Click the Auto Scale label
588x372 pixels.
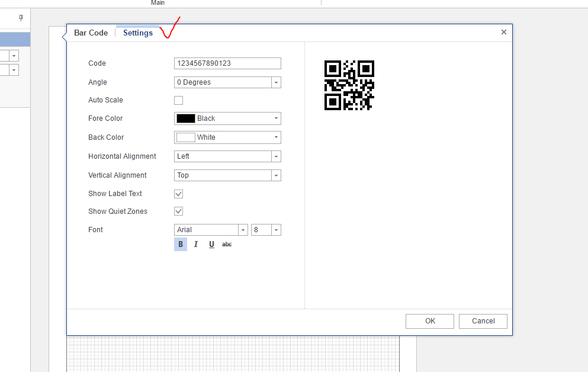(x=105, y=100)
